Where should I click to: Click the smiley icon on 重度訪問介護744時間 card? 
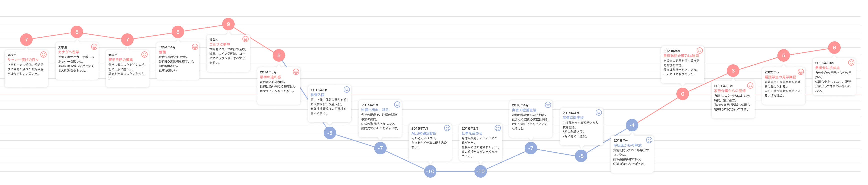(x=700, y=50)
